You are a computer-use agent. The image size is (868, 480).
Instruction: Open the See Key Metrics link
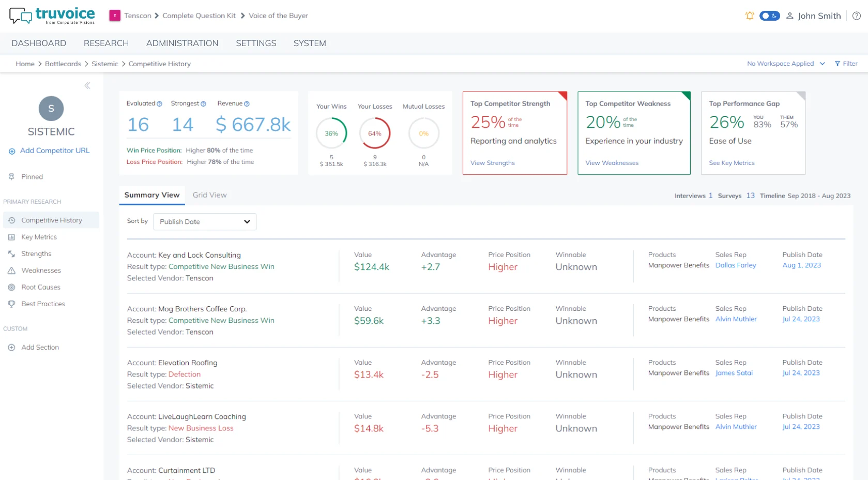(732, 163)
